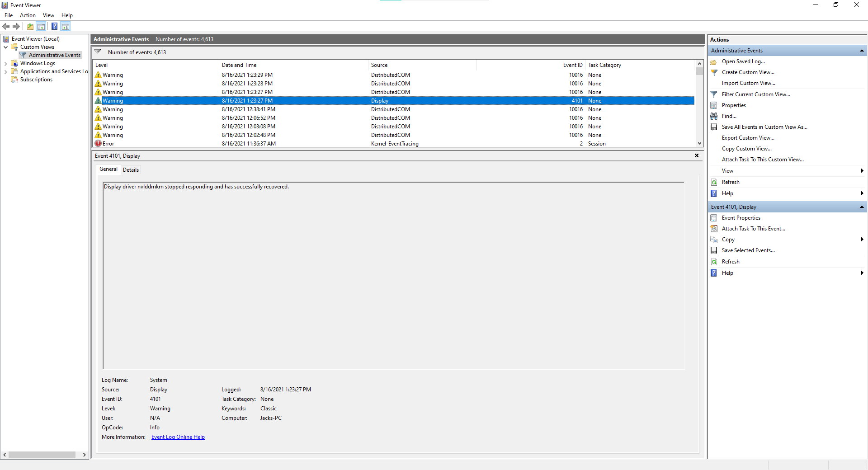Image resolution: width=868 pixels, height=470 pixels.
Task: Collapse the Custom Views tree node
Action: pyautogui.click(x=5, y=47)
